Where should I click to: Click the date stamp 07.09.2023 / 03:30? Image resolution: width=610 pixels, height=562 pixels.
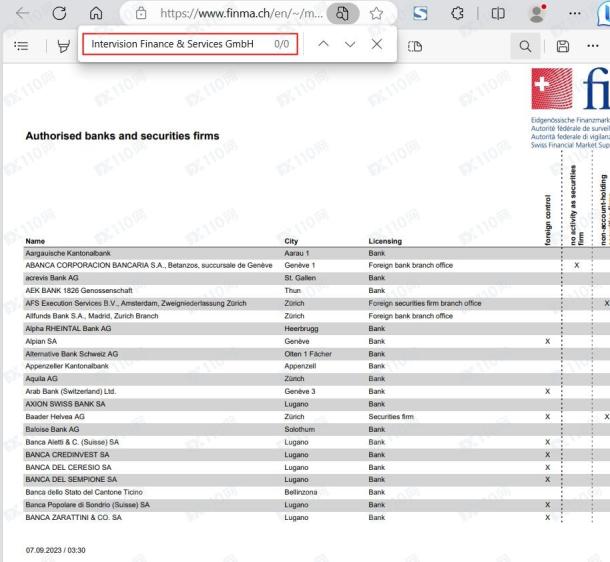55,550
